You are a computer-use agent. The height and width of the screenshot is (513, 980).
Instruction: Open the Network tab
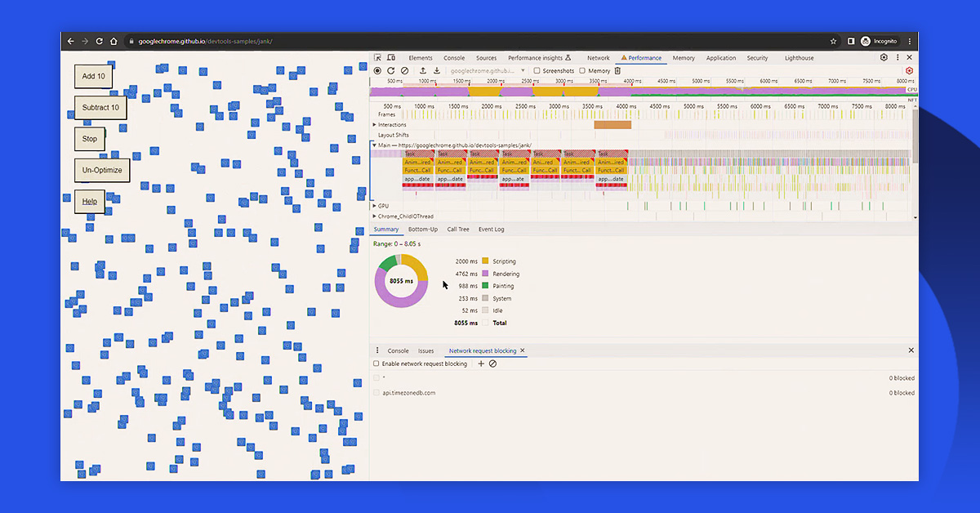(598, 58)
